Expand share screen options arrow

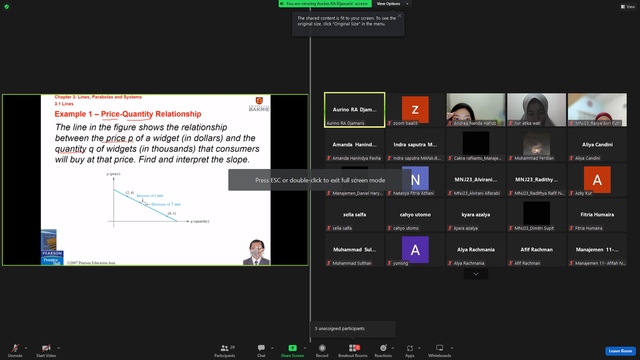[x=305, y=348]
